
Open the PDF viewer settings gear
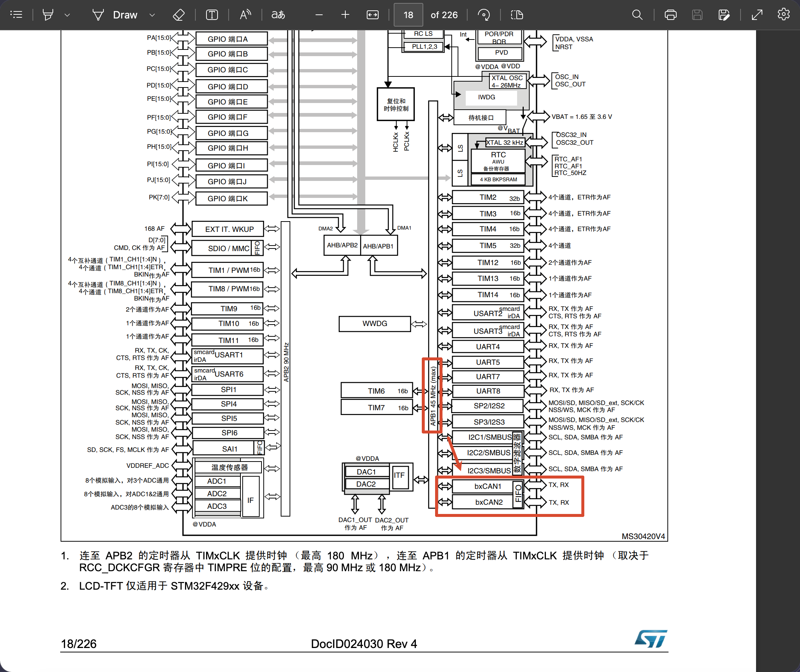[x=784, y=14]
